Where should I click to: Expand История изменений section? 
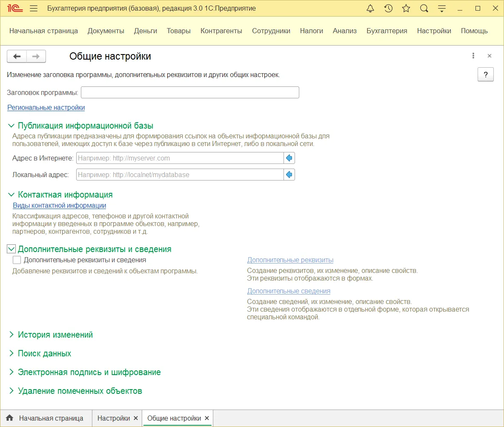11,335
